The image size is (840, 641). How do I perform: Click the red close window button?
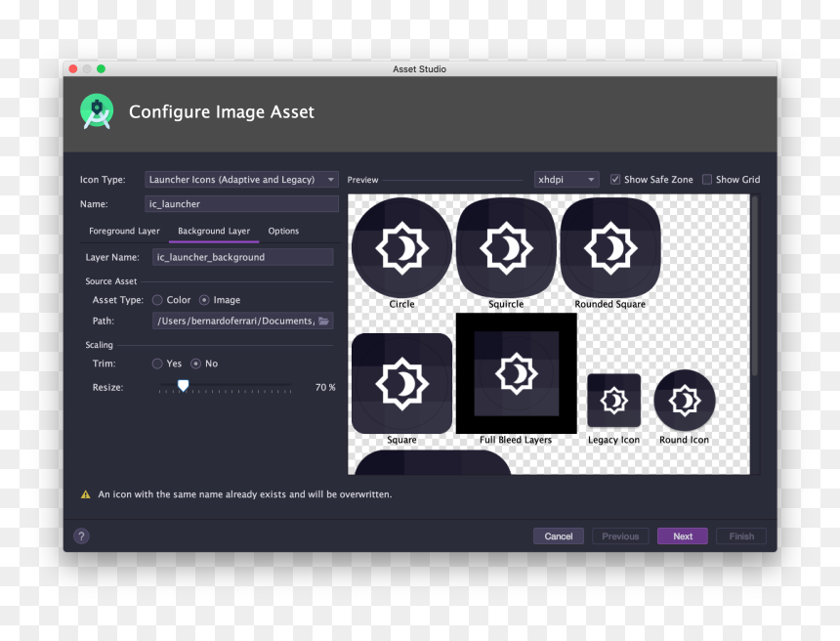pos(73,68)
